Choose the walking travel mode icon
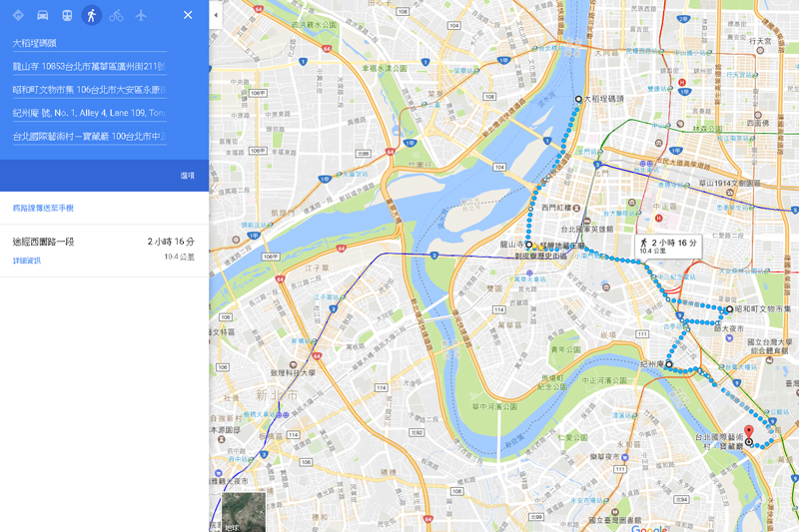The image size is (799, 532). 92,15
